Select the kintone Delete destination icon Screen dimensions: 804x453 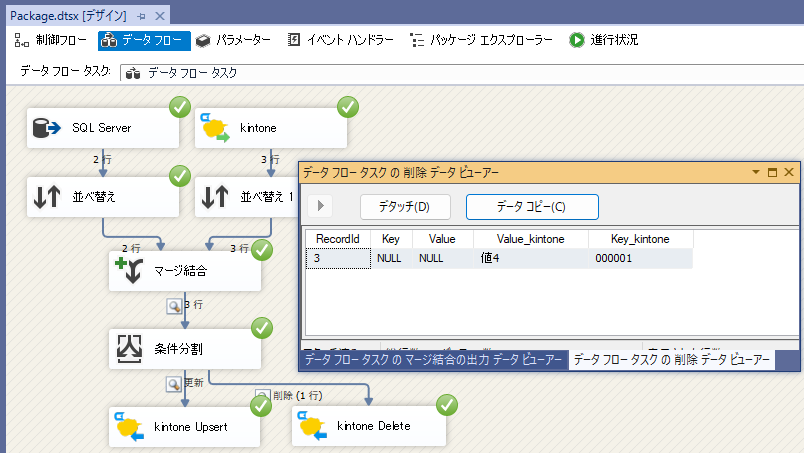point(312,426)
